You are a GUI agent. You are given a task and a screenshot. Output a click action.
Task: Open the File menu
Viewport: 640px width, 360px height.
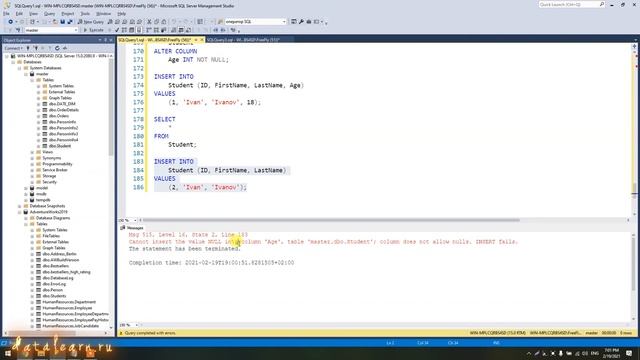tap(7, 13)
